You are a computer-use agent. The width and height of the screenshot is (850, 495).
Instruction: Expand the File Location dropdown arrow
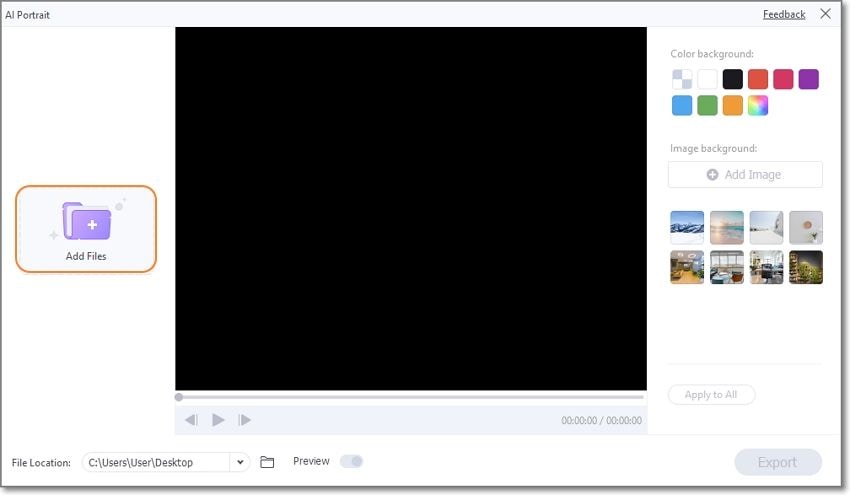[240, 462]
